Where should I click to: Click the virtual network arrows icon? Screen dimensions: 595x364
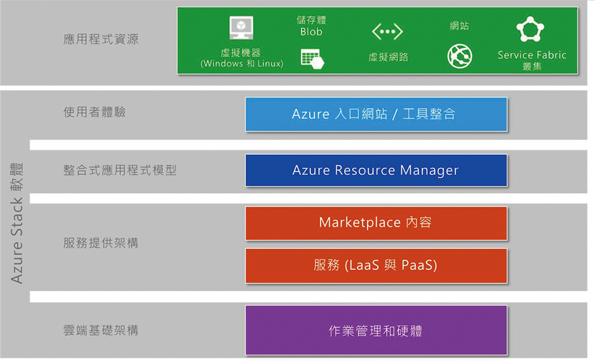[387, 32]
